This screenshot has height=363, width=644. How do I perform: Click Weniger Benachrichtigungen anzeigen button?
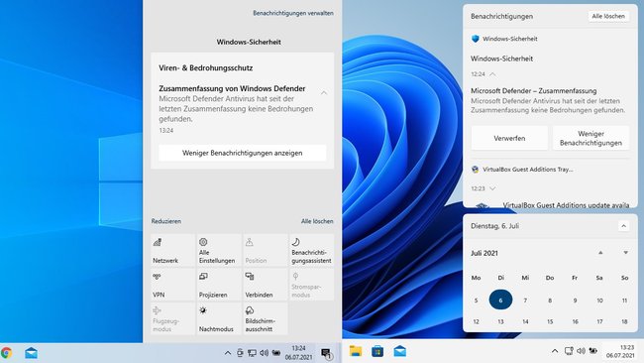tap(243, 153)
